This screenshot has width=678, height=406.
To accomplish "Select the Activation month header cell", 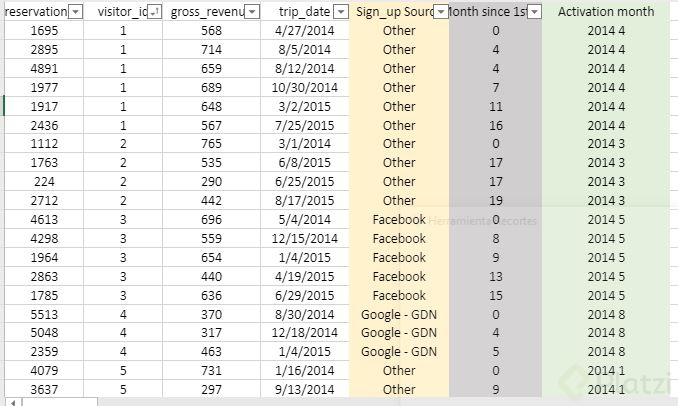I will 606,12.
